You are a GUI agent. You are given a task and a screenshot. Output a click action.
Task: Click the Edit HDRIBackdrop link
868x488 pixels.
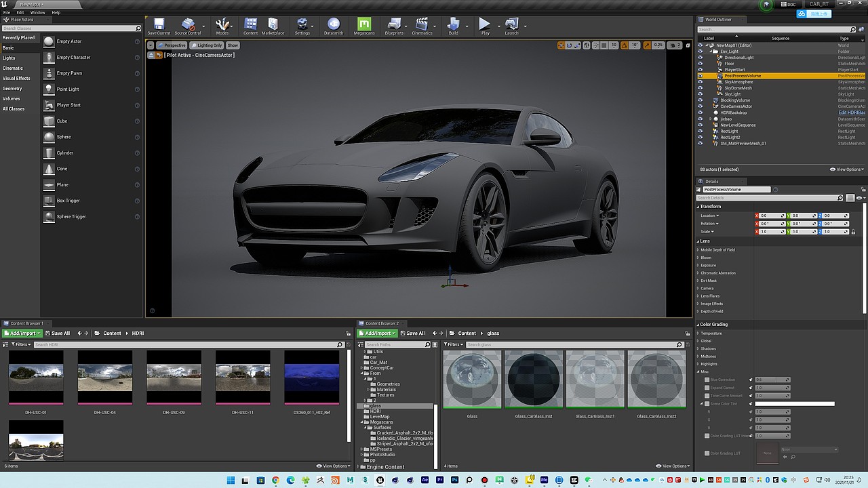[852, 113]
